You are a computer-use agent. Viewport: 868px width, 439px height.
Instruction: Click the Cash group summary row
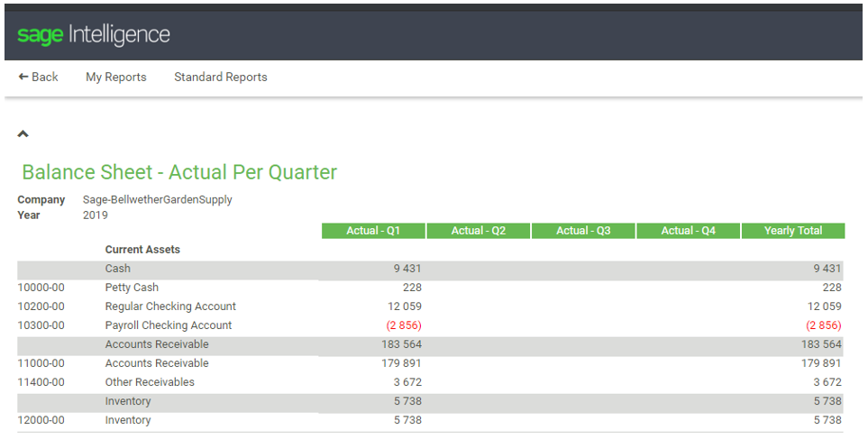430,269
